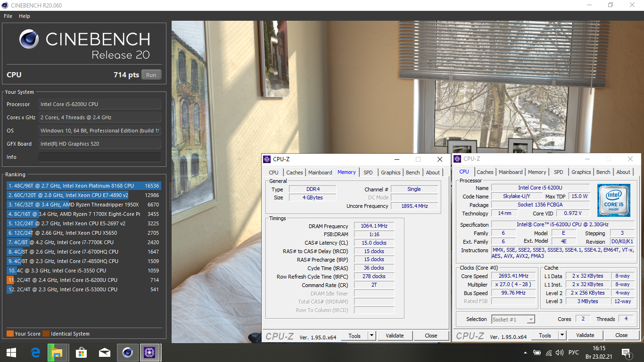Screen dimensions: 644x362
Task: Select the Xeon Platinum 8168 ranking row
Action: point(83,186)
